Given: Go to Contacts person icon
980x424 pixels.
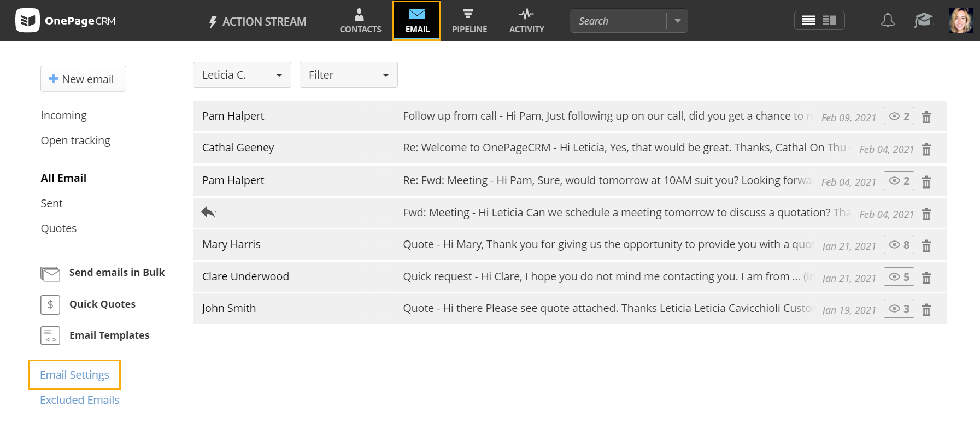Looking at the screenshot, I should (x=359, y=14).
